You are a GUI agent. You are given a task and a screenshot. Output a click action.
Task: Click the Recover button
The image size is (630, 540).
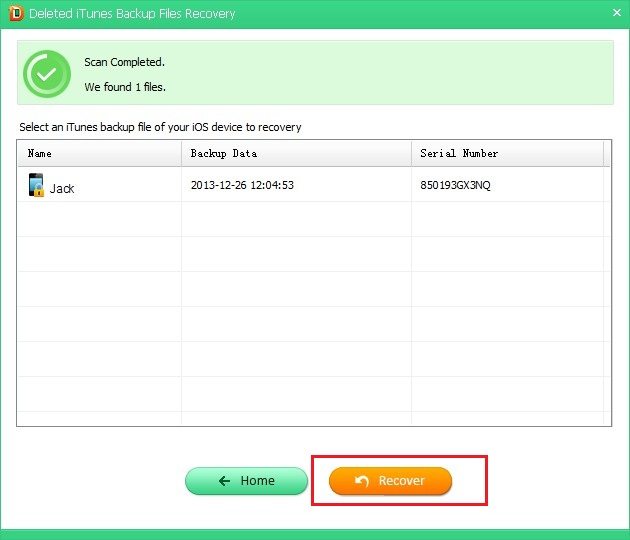coord(390,481)
